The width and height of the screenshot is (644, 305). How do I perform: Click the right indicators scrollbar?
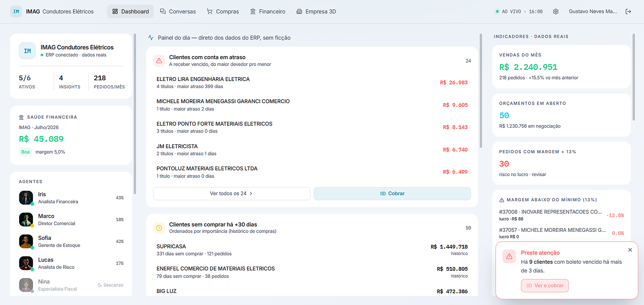[x=633, y=77]
